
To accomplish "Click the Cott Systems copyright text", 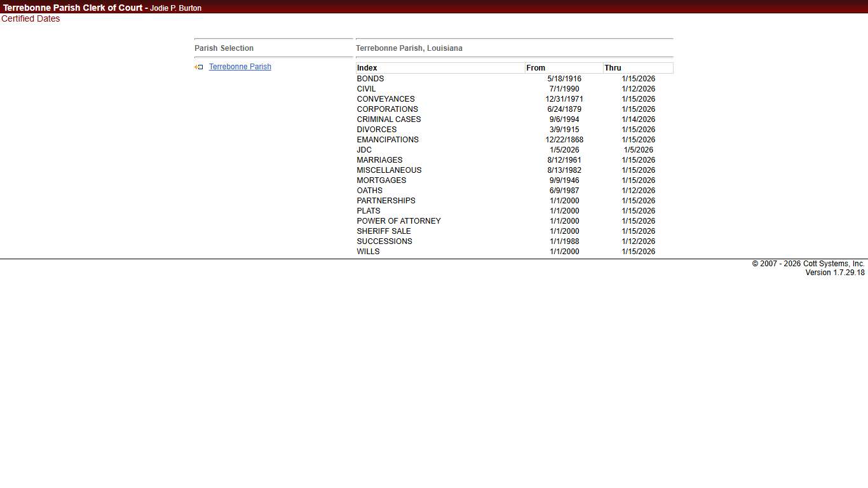I will click(x=808, y=264).
